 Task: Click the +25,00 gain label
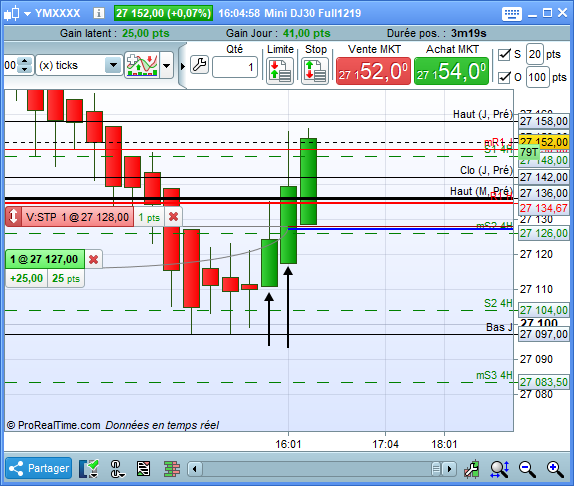tap(26, 278)
